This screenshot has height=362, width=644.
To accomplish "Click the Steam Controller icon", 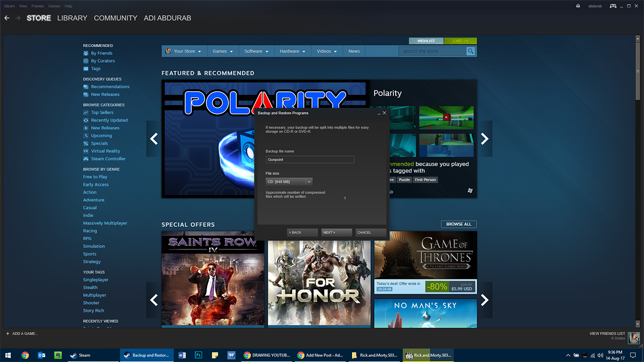I will point(86,159).
